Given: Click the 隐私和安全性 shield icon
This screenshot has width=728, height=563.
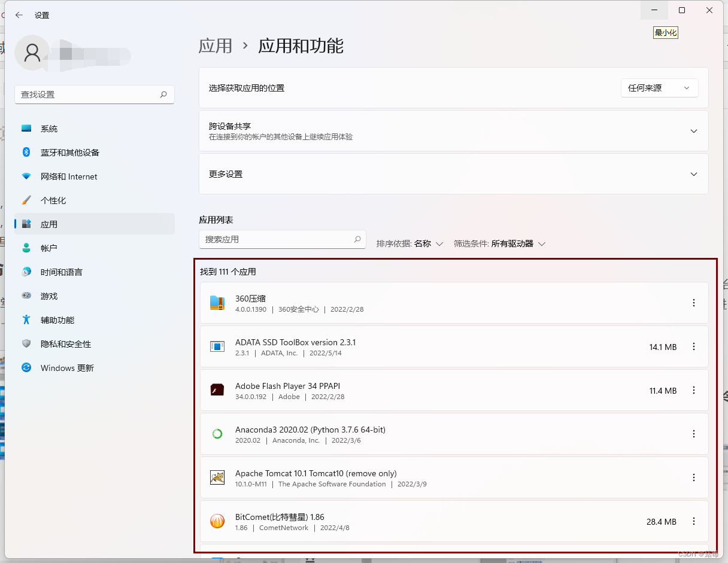Looking at the screenshot, I should pos(26,343).
